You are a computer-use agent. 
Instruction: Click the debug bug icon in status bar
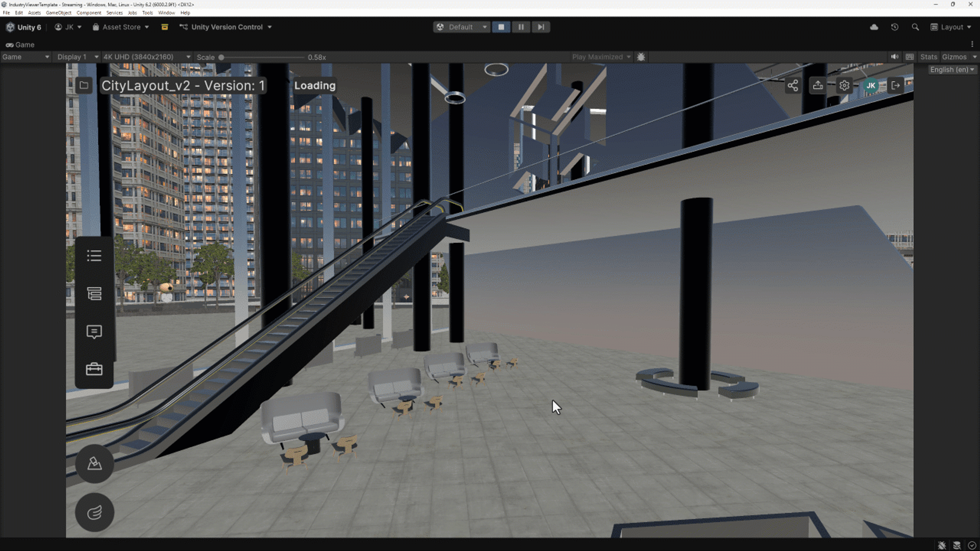point(942,545)
